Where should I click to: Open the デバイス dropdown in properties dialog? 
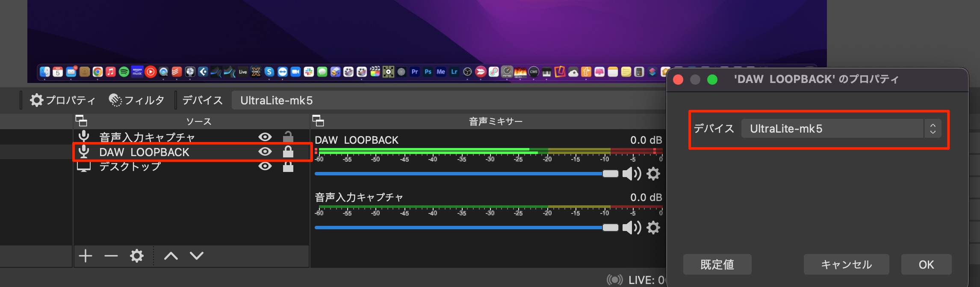point(841,128)
